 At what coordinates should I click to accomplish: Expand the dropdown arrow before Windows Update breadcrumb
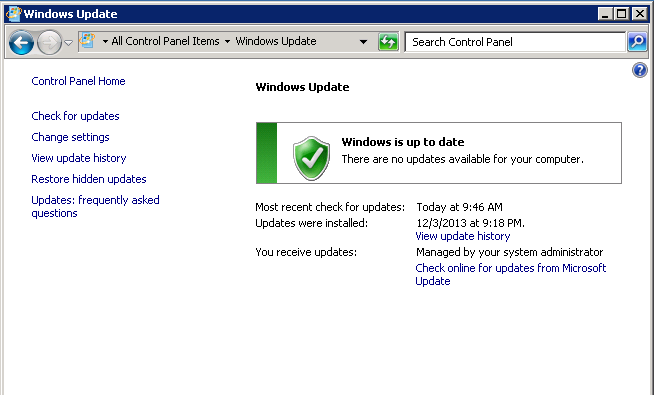click(x=227, y=42)
